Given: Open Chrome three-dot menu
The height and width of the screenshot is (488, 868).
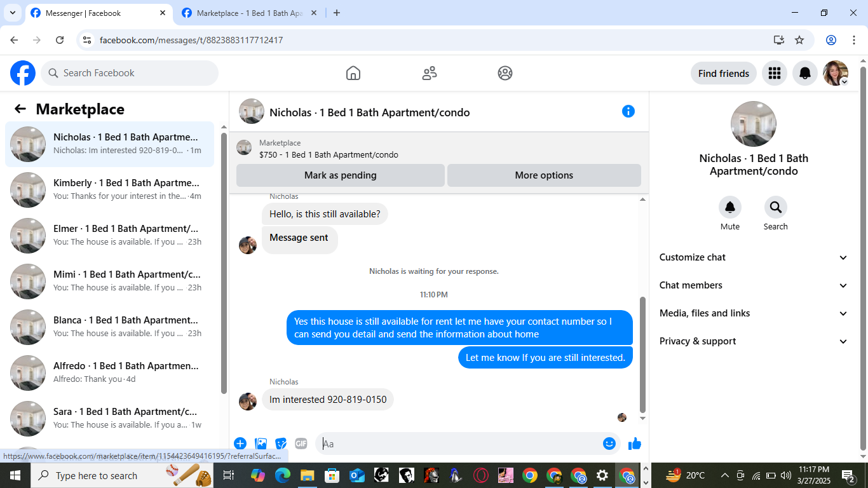Looking at the screenshot, I should point(853,40).
